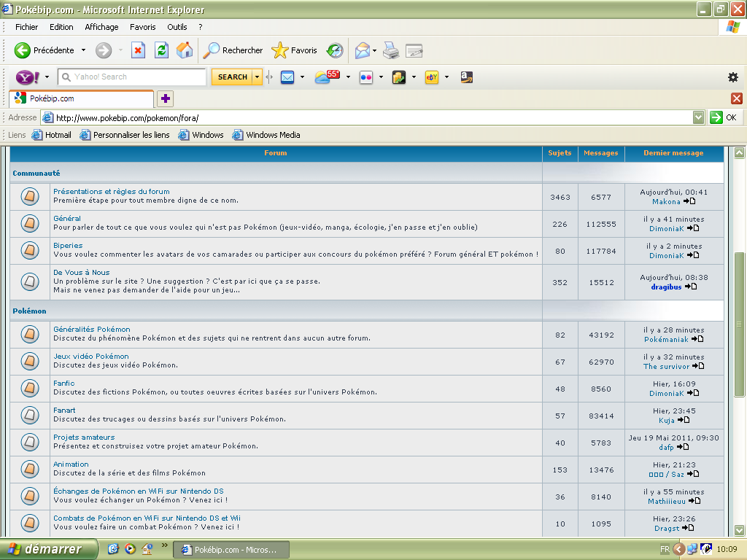
Task: Open last-post icon beside Makona
Action: pos(689,201)
